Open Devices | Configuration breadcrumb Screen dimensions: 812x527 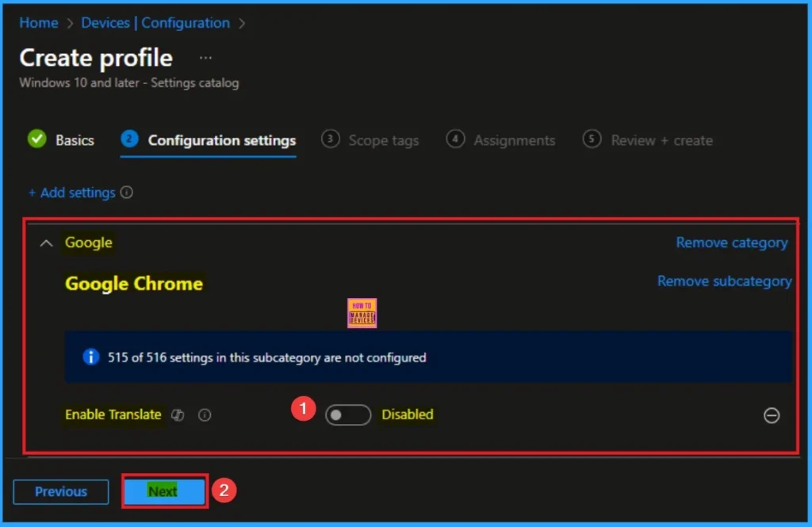point(155,23)
